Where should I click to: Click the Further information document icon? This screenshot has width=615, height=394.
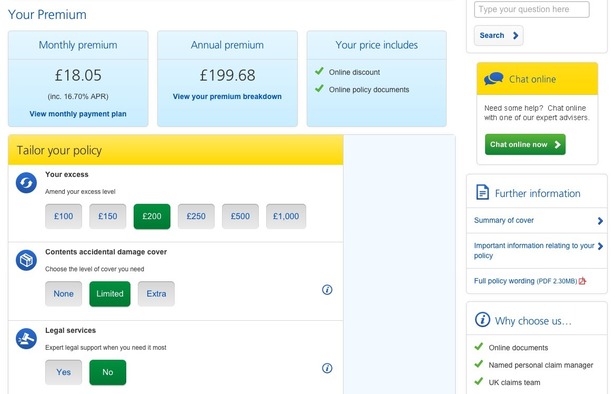[482, 192]
